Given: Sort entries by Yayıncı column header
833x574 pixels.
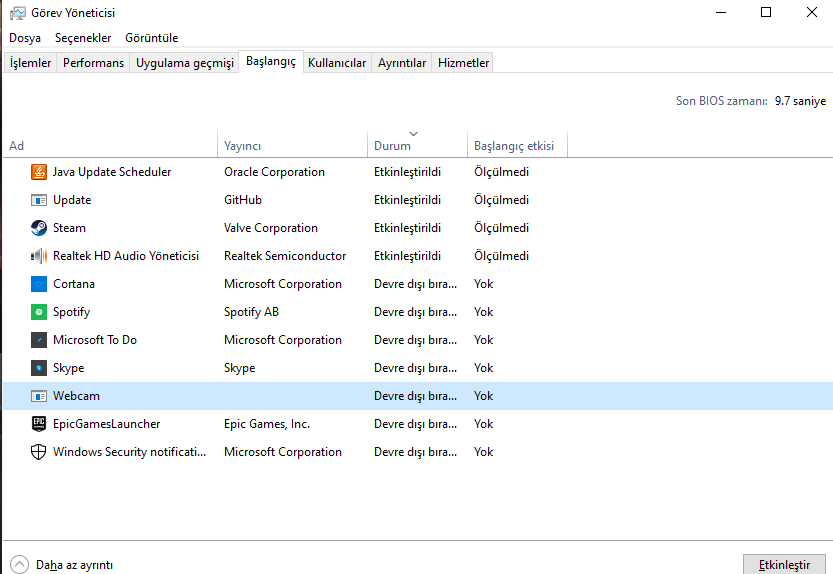Looking at the screenshot, I should [x=243, y=146].
